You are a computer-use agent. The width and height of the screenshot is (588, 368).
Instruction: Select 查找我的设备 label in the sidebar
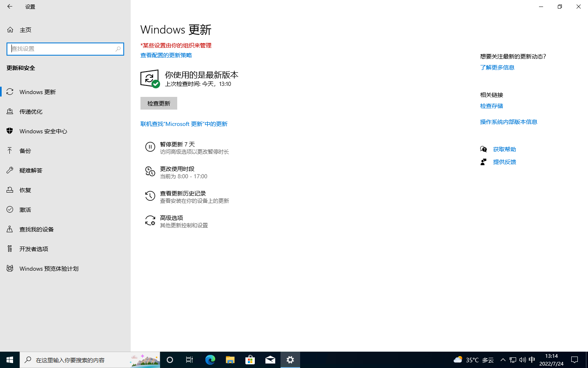(37, 229)
